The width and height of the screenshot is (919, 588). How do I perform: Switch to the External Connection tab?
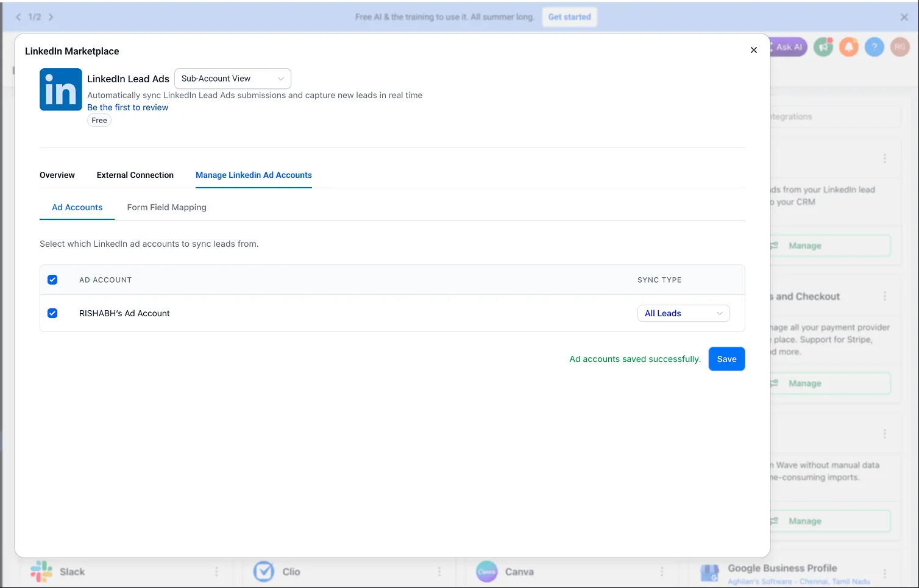[x=135, y=175]
